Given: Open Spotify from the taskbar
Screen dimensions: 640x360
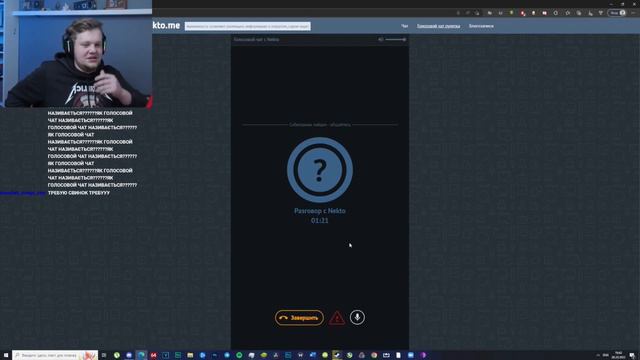Looking at the screenshot, I should (x=239, y=355).
